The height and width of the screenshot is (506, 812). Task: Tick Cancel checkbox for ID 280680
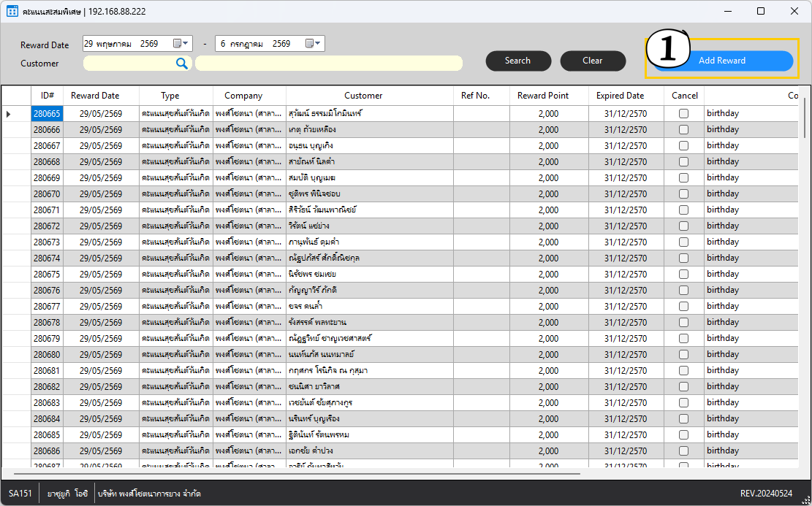pyautogui.click(x=683, y=354)
